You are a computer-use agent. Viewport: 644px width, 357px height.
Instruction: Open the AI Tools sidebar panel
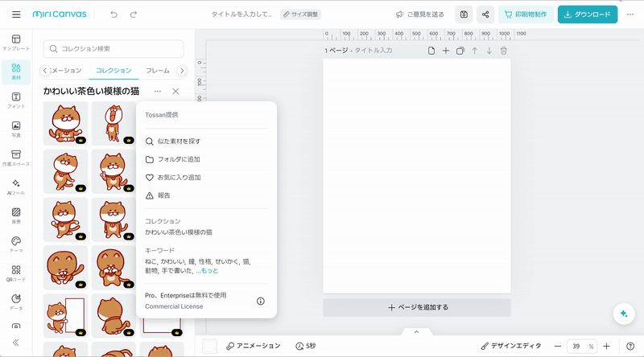tap(16, 187)
